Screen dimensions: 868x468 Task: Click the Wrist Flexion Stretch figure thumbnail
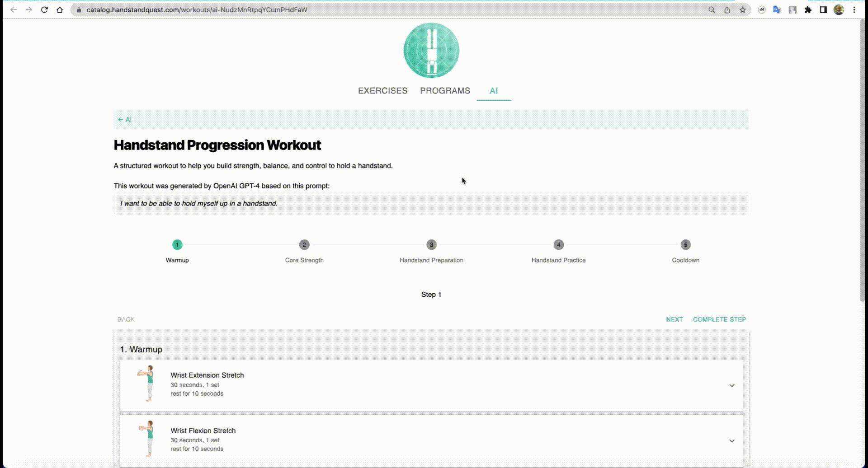click(147, 439)
